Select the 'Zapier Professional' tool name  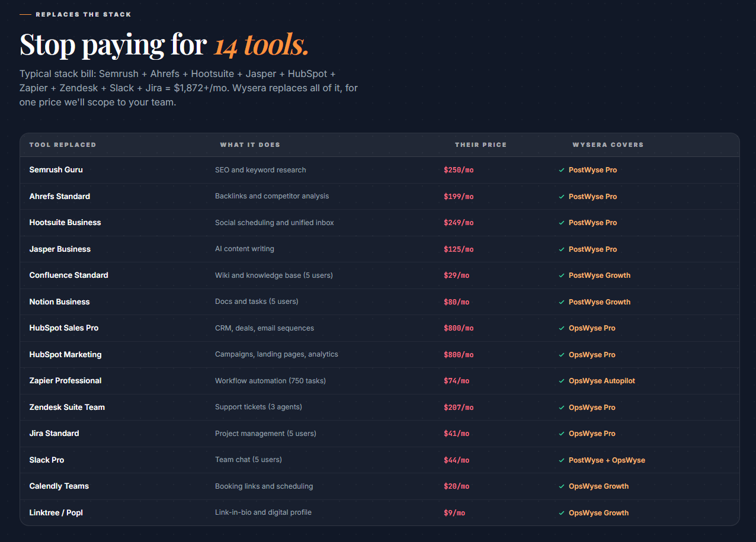point(65,380)
